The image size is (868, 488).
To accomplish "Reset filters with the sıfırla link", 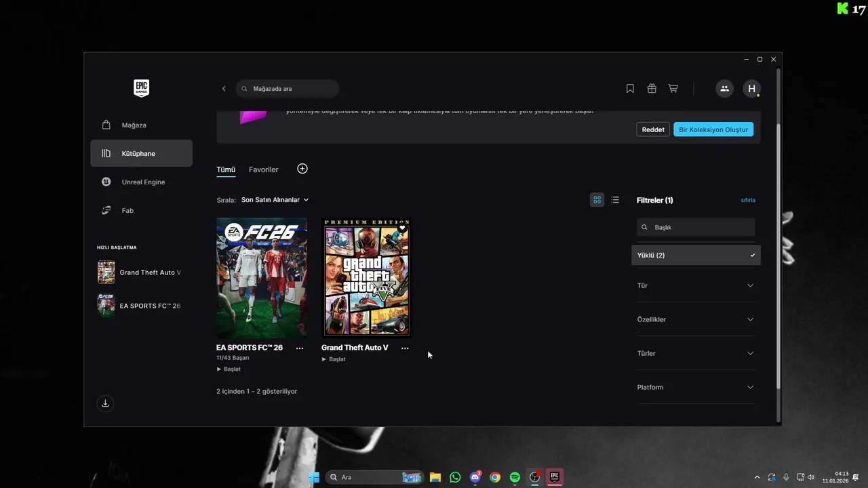I will coord(748,200).
